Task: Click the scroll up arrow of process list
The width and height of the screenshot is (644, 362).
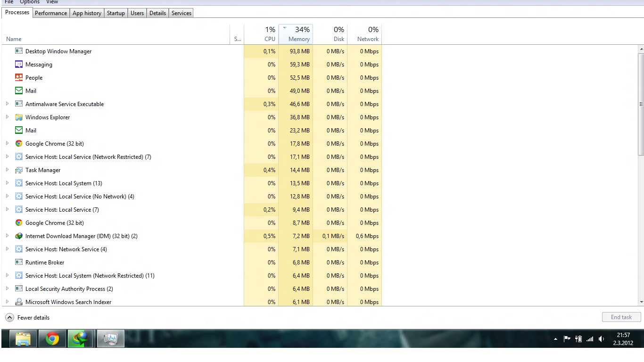Action: 641,49
